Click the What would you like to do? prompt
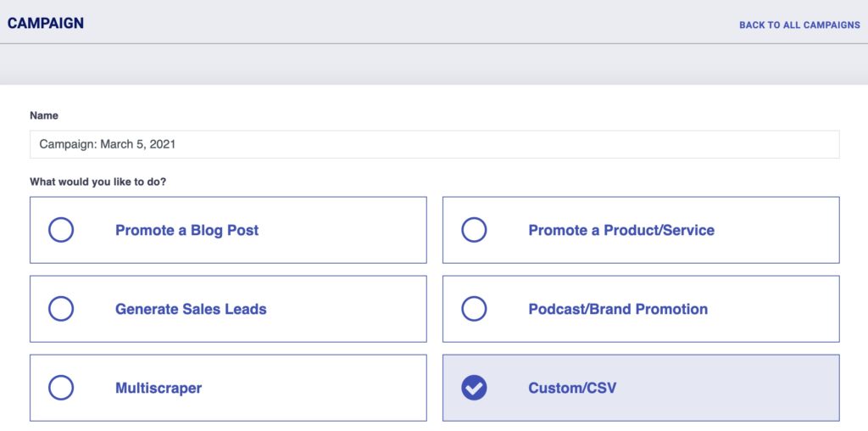Image resolution: width=868 pixels, height=431 pixels. pyautogui.click(x=98, y=182)
